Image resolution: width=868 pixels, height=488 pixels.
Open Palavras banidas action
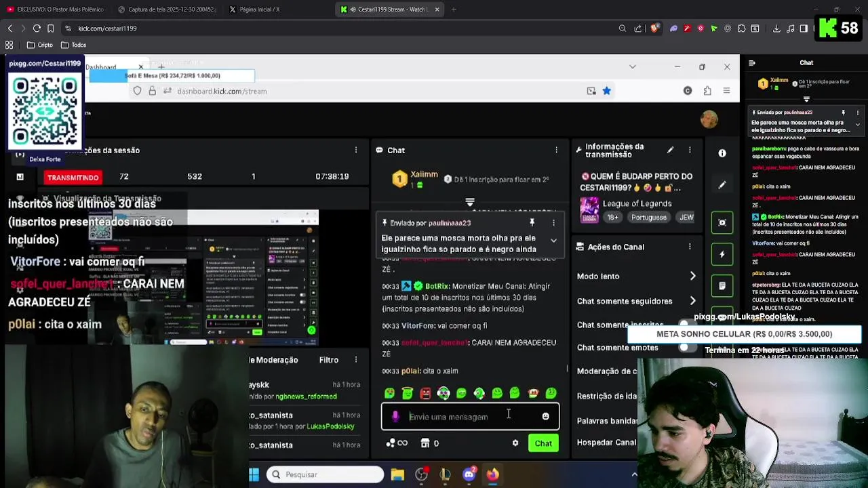pyautogui.click(x=607, y=421)
